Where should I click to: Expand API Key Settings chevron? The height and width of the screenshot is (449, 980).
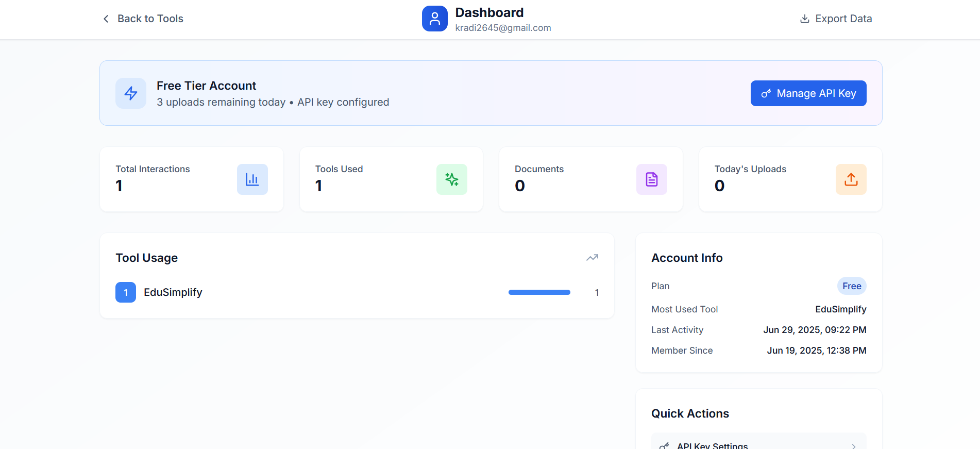tap(854, 446)
